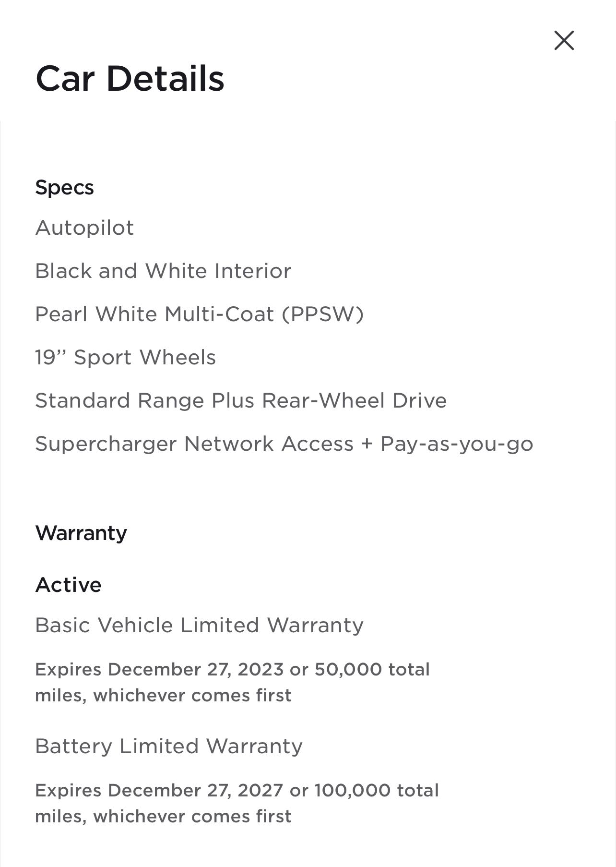Click the Warranty section heading
The width and height of the screenshot is (616, 867).
click(81, 533)
